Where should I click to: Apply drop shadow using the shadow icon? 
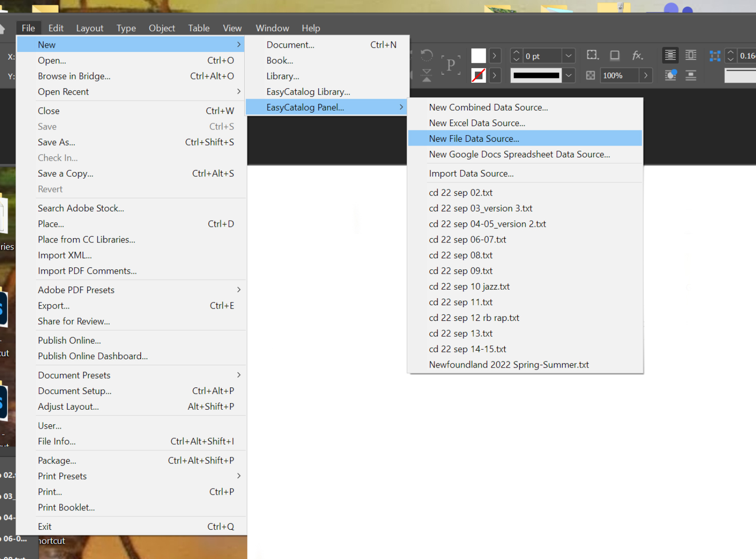(x=615, y=55)
